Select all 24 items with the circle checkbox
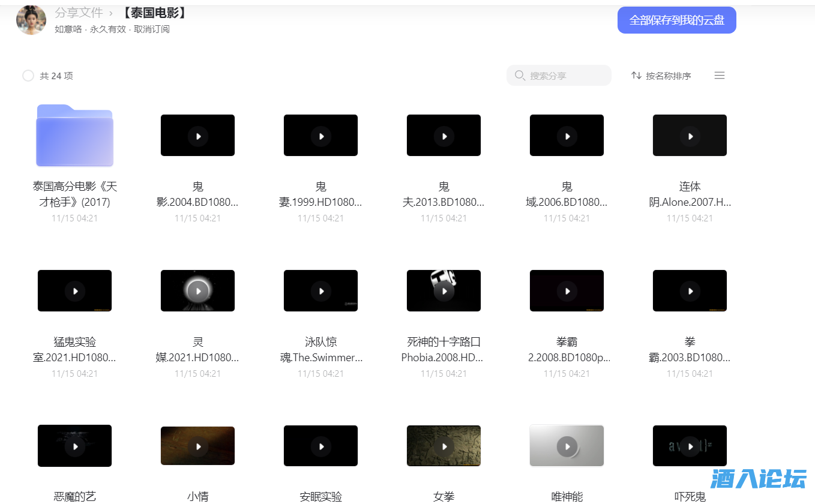This screenshot has width=815, height=504. [x=28, y=76]
